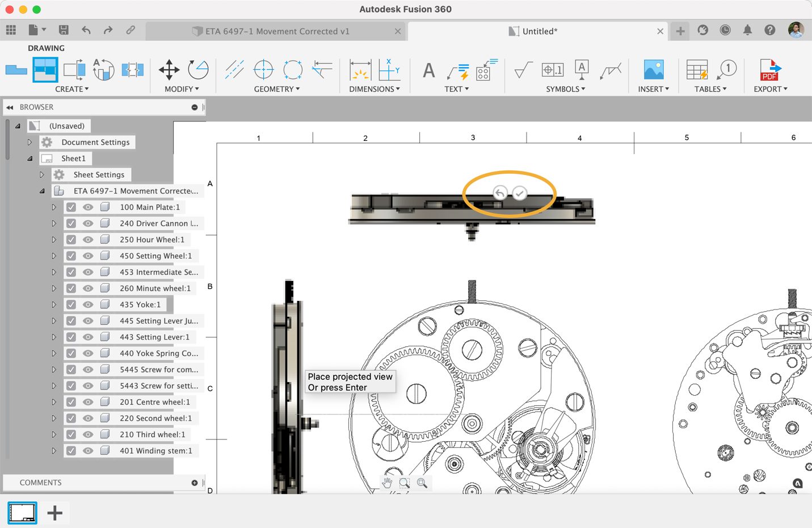This screenshot has height=528, width=812.
Task: Open the DIMENSIONS dropdown menu
Action: 374,89
